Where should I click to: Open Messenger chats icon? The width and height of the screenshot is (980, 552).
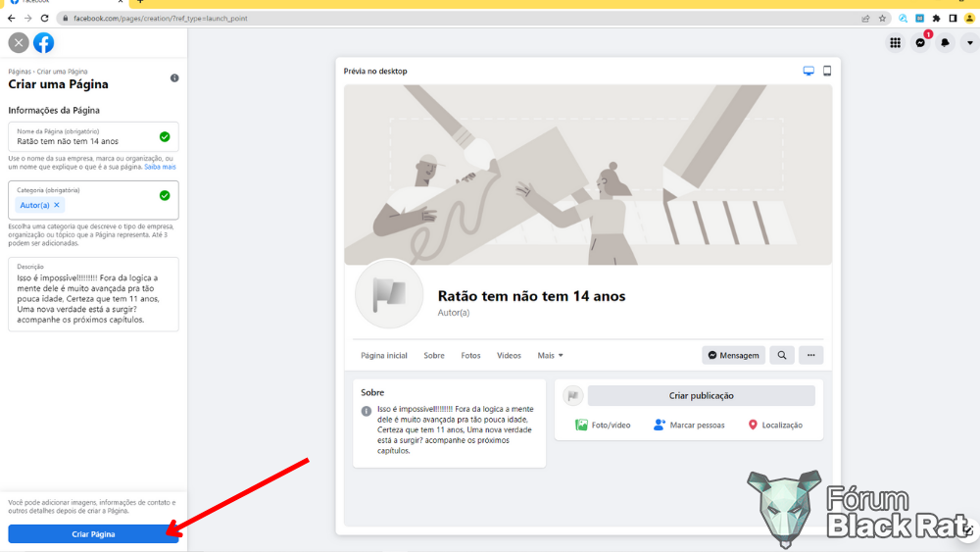coord(920,42)
